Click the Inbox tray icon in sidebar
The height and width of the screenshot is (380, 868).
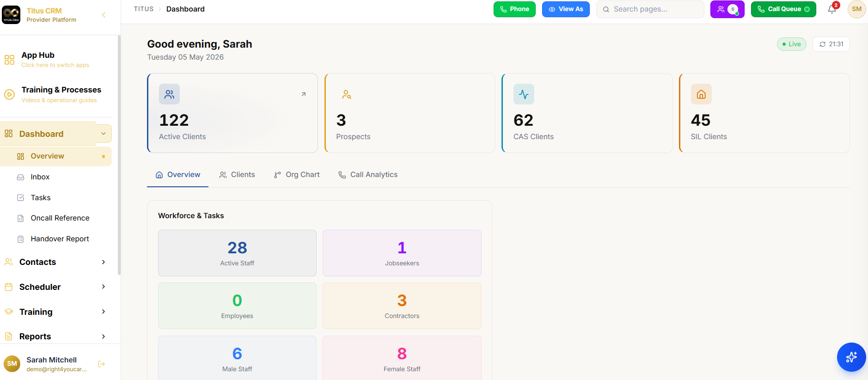pos(21,177)
